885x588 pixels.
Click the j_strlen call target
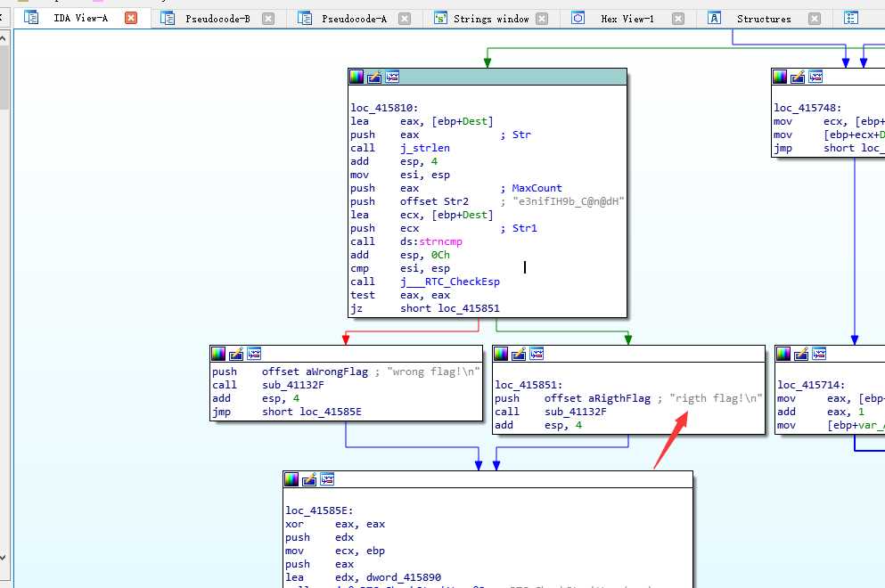coord(425,148)
